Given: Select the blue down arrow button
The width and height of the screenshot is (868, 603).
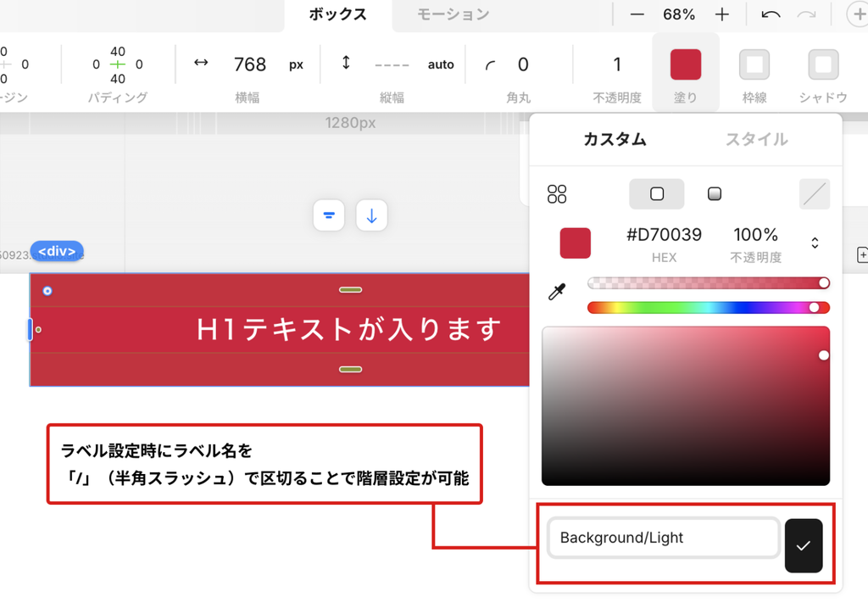Looking at the screenshot, I should tap(371, 215).
